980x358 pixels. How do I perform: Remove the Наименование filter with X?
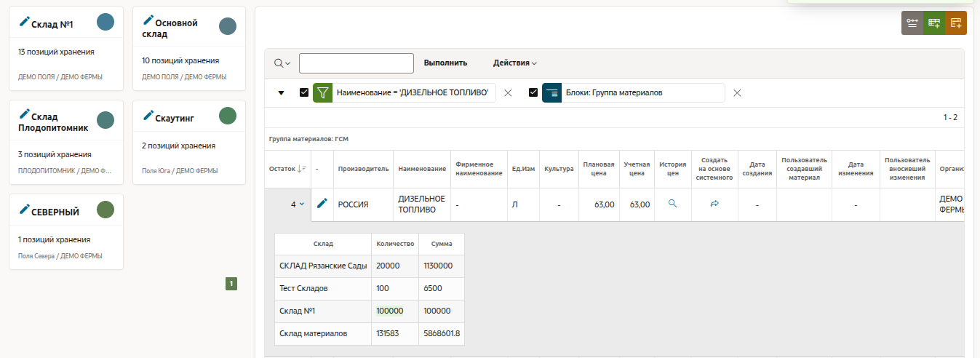pos(509,93)
